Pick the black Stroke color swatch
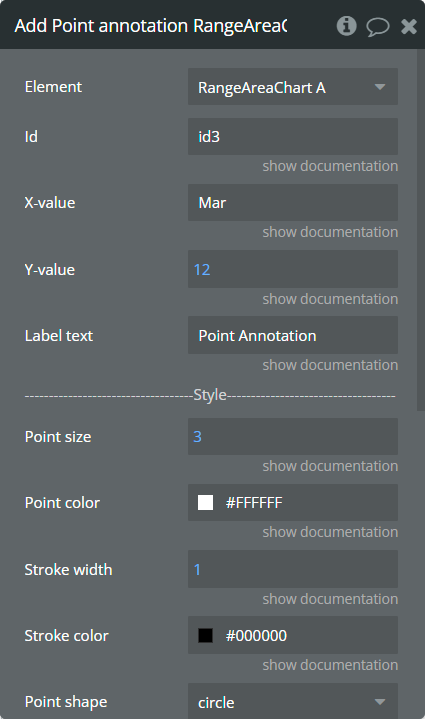425x719 pixels. (x=205, y=636)
